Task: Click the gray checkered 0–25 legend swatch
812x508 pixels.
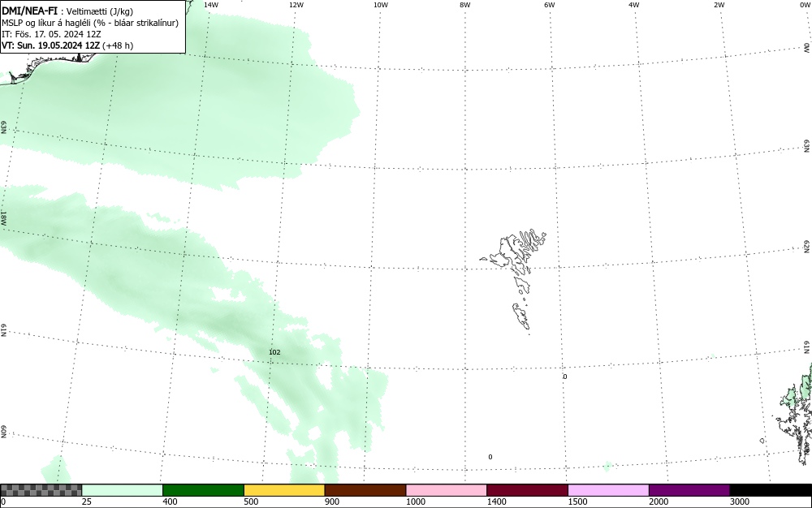Action: (x=41, y=490)
